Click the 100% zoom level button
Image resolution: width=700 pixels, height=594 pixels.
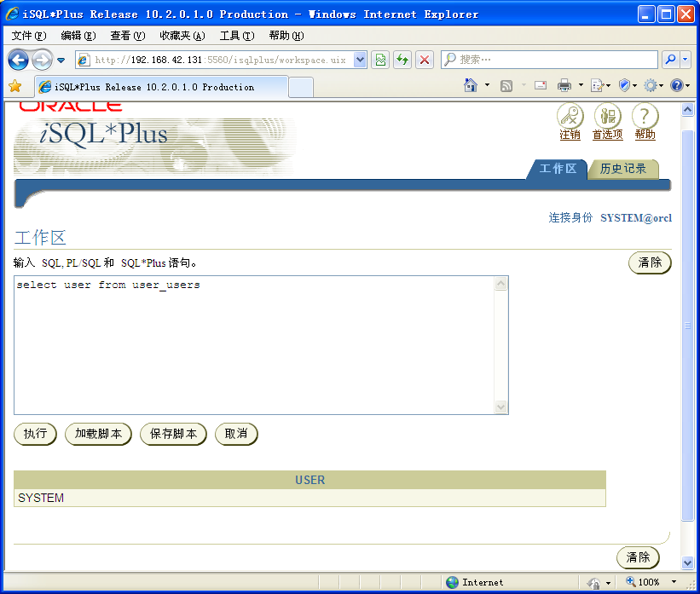[643, 582]
